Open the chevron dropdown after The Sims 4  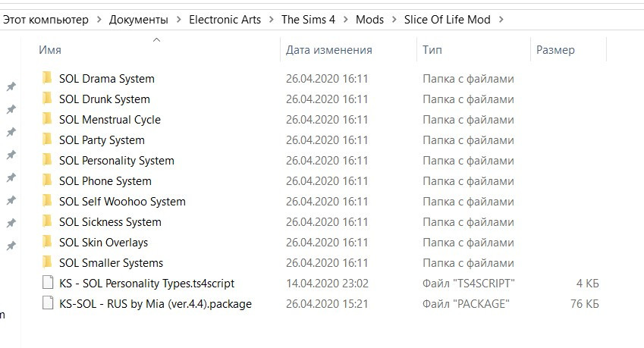[x=345, y=19]
